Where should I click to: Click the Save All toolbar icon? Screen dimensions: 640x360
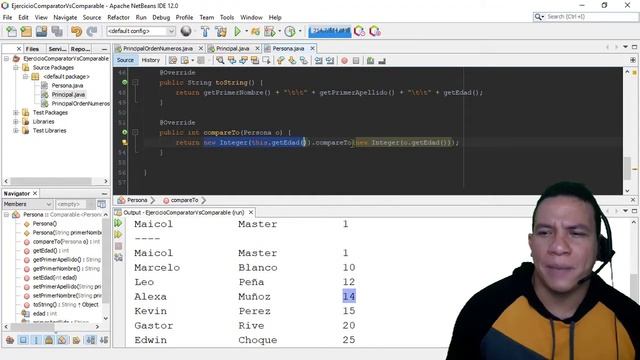point(57,31)
